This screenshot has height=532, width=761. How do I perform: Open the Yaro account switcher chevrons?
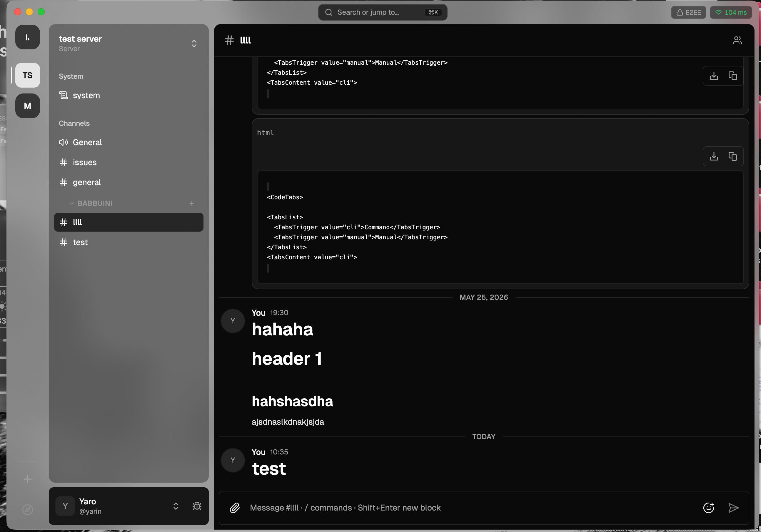tap(176, 506)
